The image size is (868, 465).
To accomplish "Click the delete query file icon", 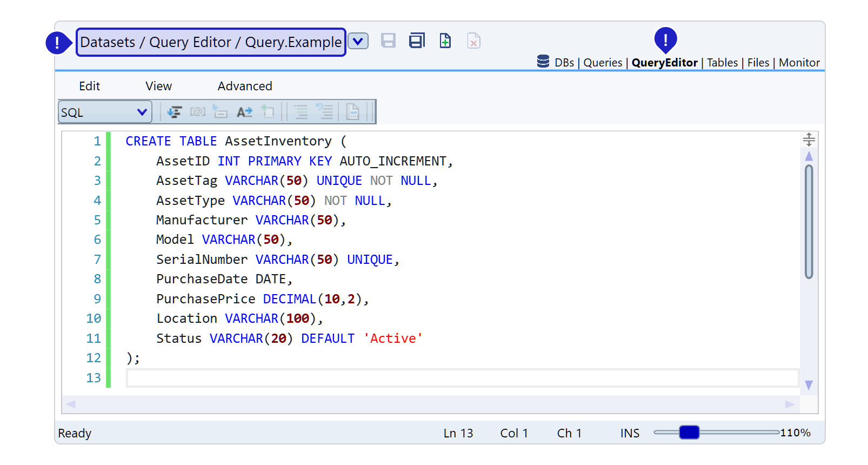I will coord(473,41).
